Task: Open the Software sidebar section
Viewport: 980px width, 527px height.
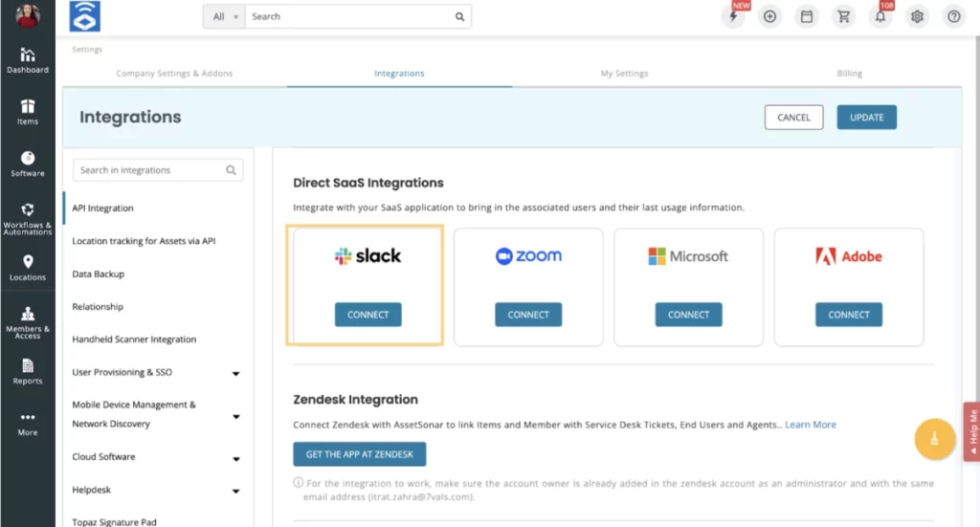Action: (28, 165)
